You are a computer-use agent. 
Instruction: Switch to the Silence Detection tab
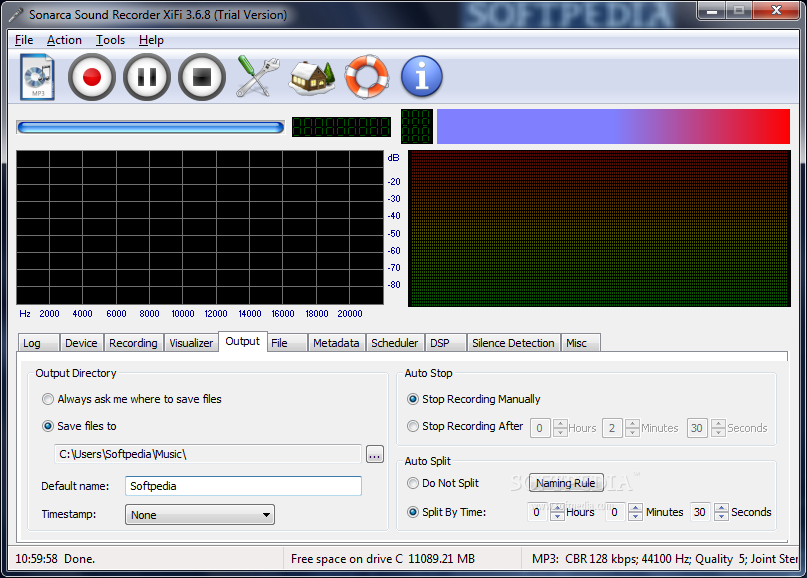[x=513, y=343]
